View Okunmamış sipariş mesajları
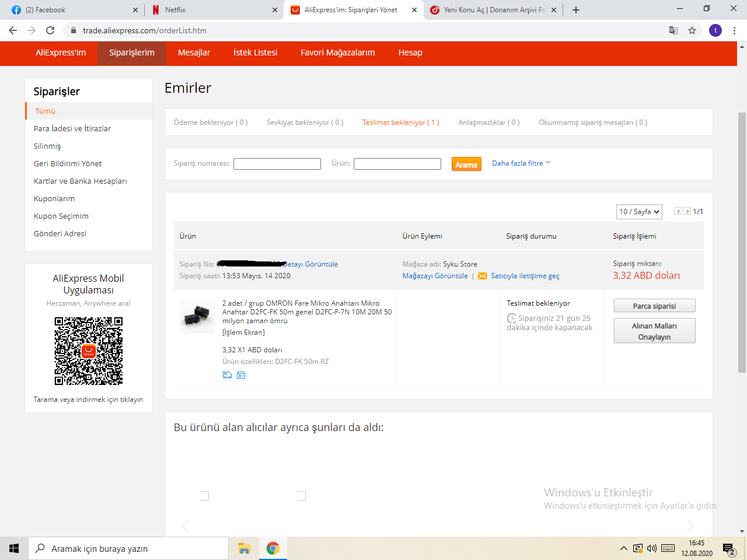Image resolution: width=747 pixels, height=560 pixels. pos(593,123)
